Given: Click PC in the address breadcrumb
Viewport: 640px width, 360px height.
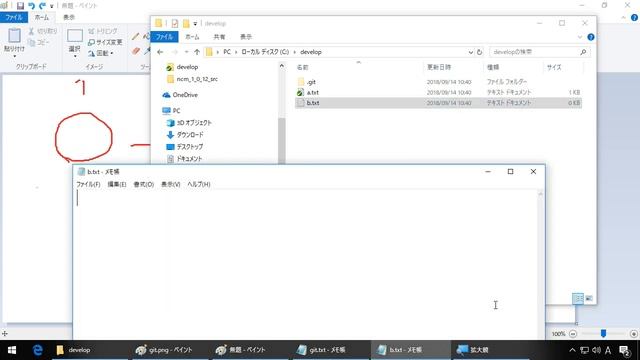Looking at the screenshot, I should pos(227,52).
